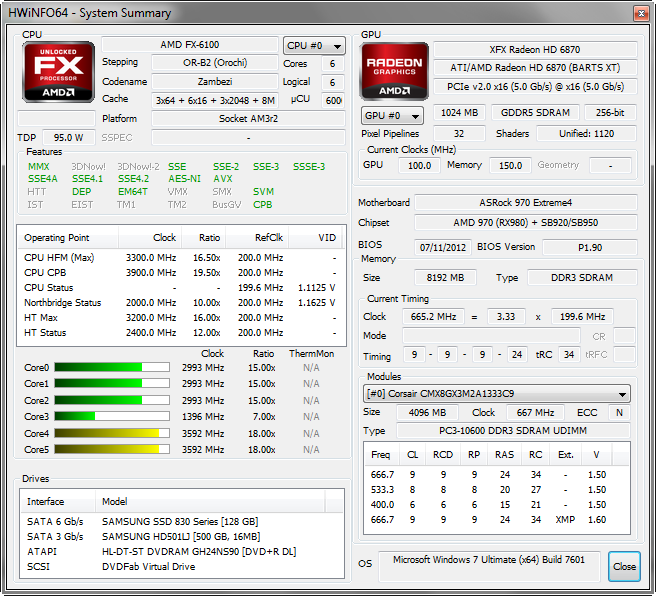The width and height of the screenshot is (656, 596).
Task: Click the Core3 usage bar
Action: (112, 416)
